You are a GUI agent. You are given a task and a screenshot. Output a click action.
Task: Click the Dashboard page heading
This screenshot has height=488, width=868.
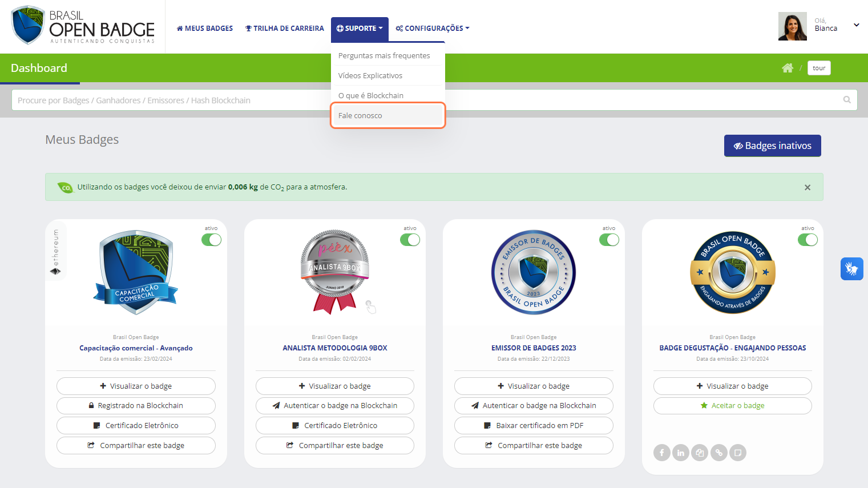[x=39, y=68]
